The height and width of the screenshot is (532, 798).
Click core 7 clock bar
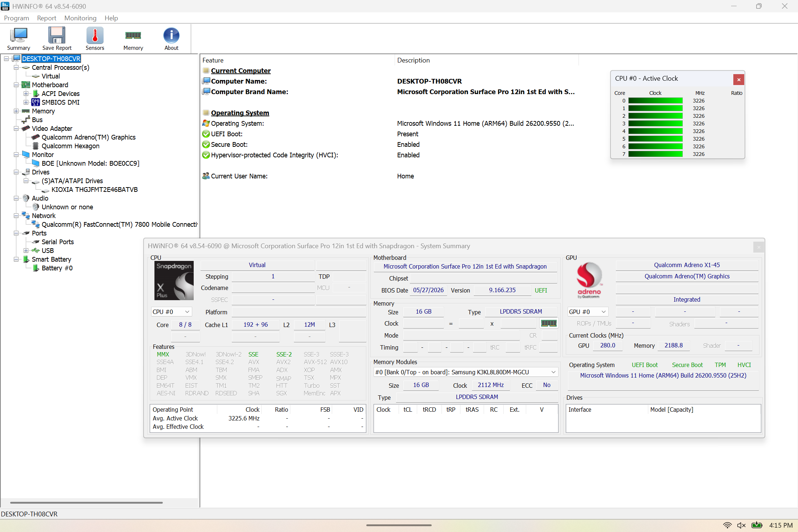(x=655, y=154)
